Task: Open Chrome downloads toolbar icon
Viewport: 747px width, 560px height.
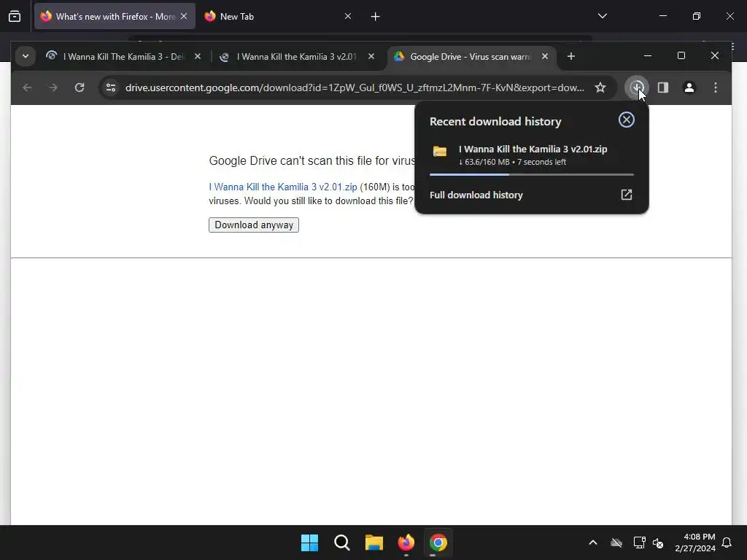Action: [636, 87]
